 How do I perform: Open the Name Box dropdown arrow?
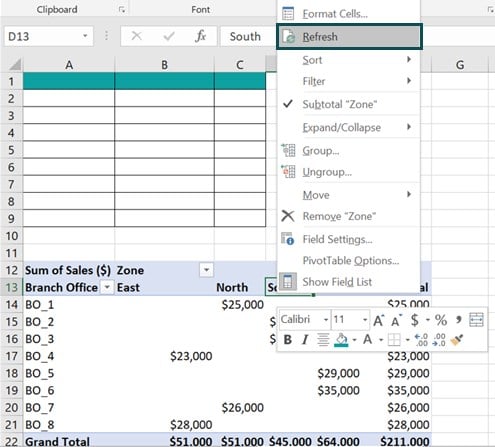[x=85, y=36]
